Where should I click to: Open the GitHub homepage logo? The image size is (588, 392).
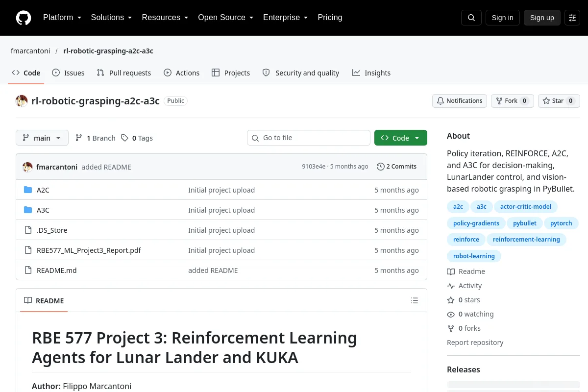(24, 18)
